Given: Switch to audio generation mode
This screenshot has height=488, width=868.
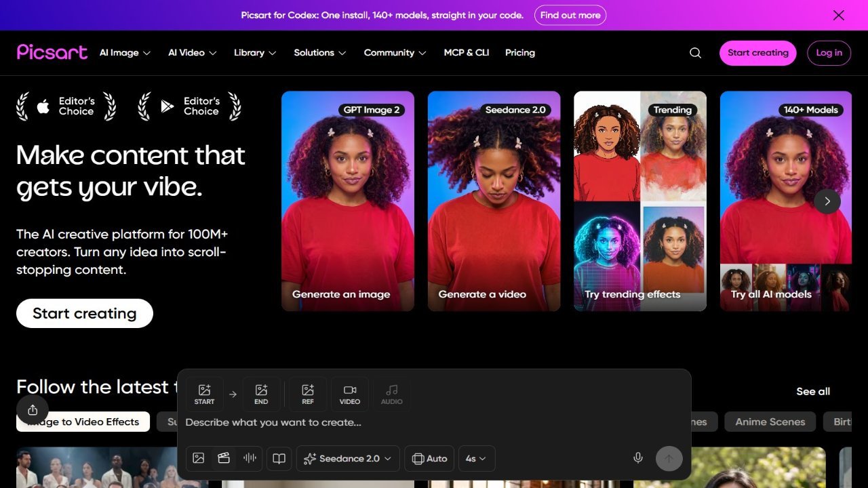Looking at the screenshot, I should pyautogui.click(x=250, y=458).
